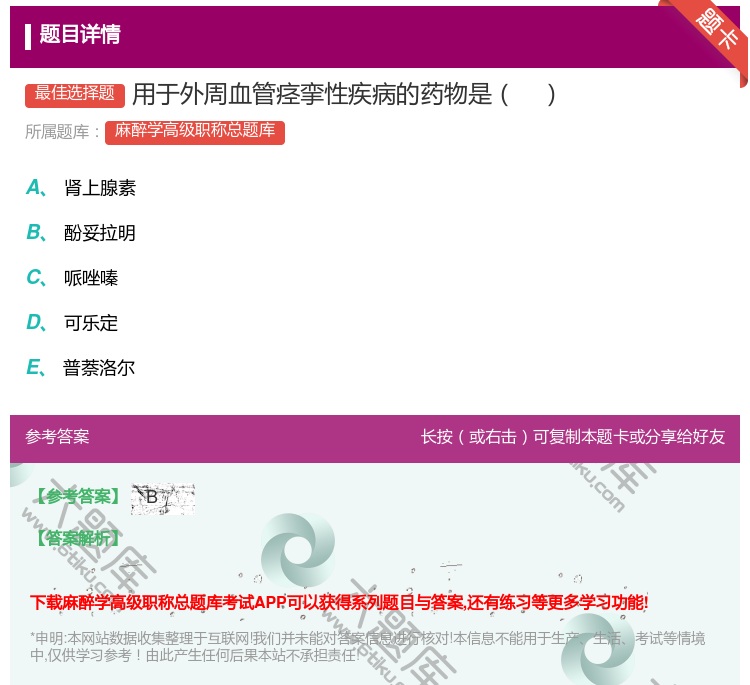Click the 【答案解析】 label

click(79, 539)
